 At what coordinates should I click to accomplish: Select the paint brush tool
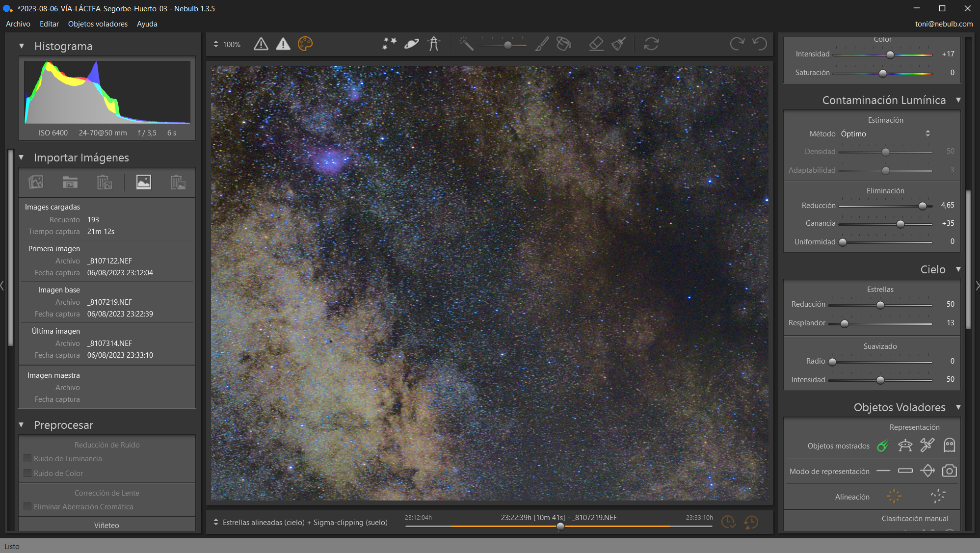coord(542,44)
